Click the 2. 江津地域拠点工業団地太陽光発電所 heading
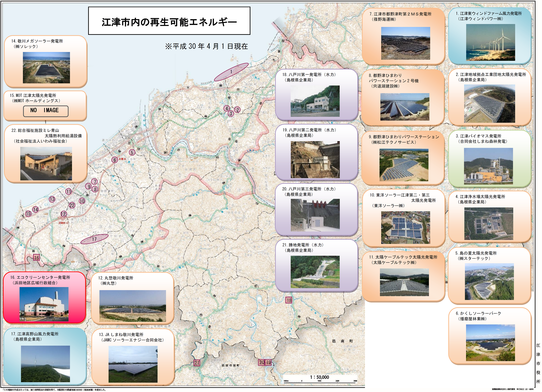Image resolution: width=542 pixels, height=392 pixels. click(x=491, y=75)
